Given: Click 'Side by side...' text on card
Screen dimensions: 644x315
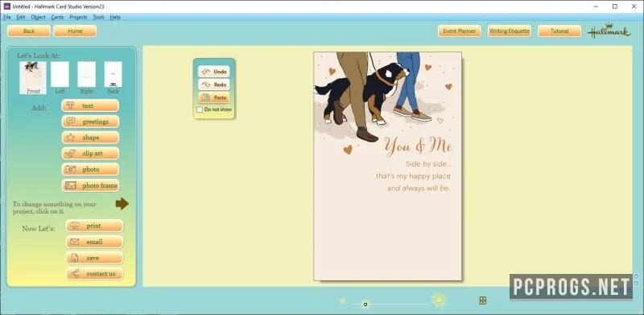Looking at the screenshot, I should (x=428, y=164).
